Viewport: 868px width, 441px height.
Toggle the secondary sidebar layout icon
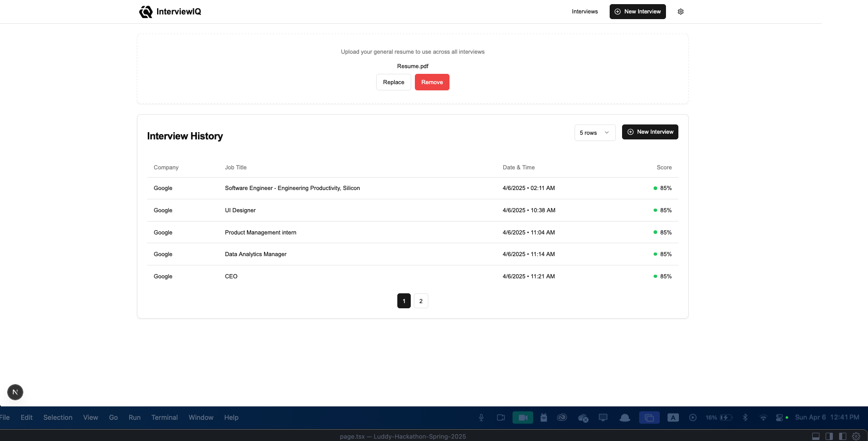pyautogui.click(x=829, y=436)
